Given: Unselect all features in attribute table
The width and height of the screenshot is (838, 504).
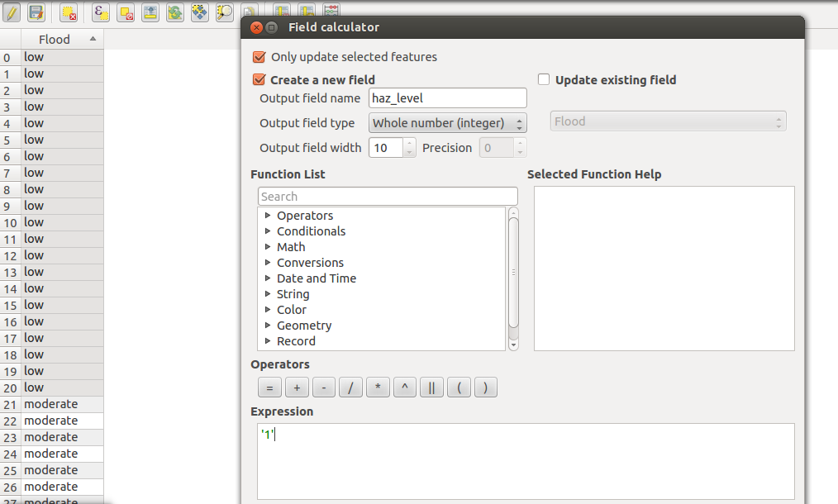Looking at the screenshot, I should click(126, 12).
